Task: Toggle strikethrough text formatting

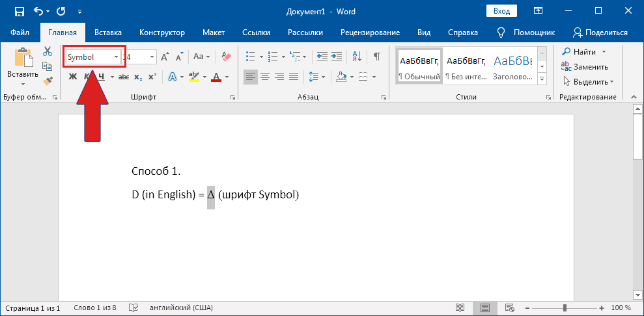Action: click(123, 77)
